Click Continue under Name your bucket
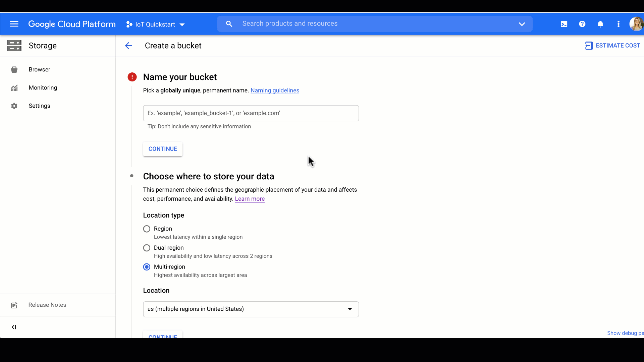Screen dimensions: 644x362 163,149
